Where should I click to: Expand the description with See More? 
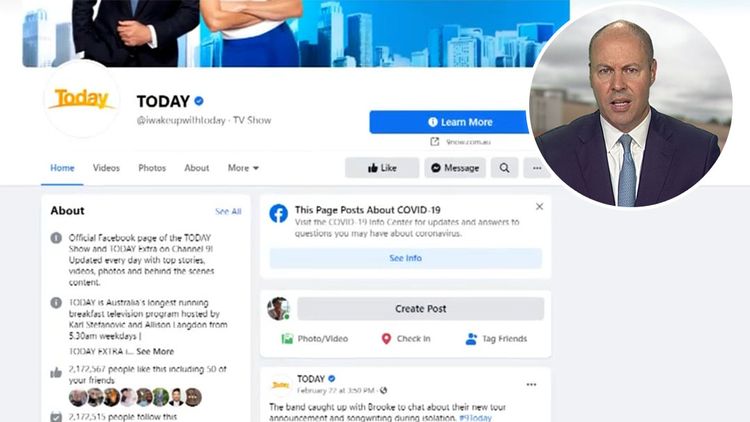point(155,351)
